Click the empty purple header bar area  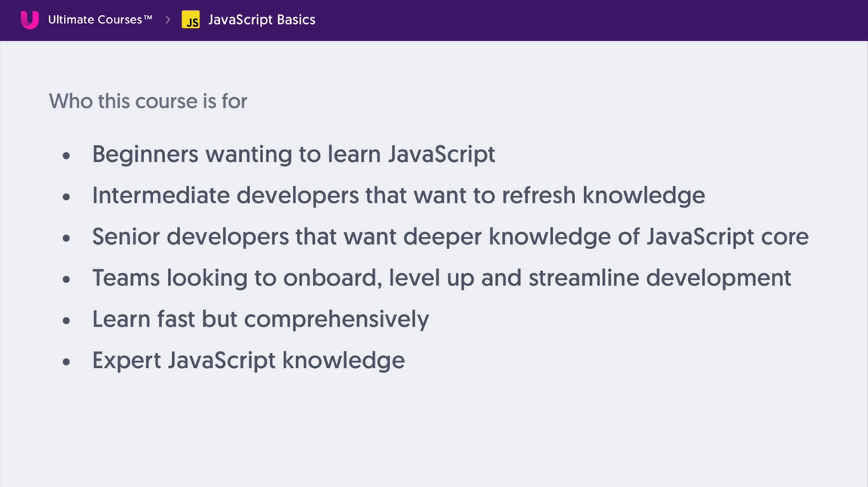(588, 20)
